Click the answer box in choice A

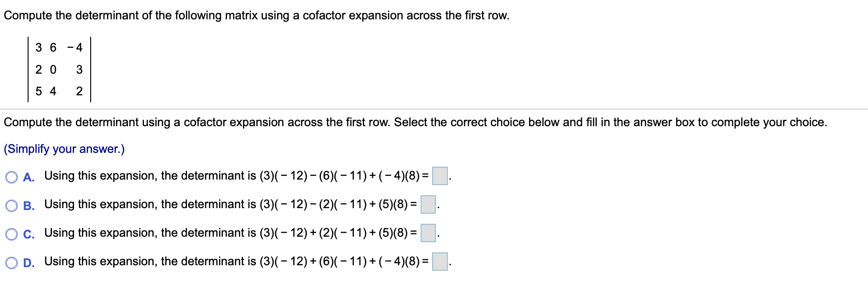(440, 176)
